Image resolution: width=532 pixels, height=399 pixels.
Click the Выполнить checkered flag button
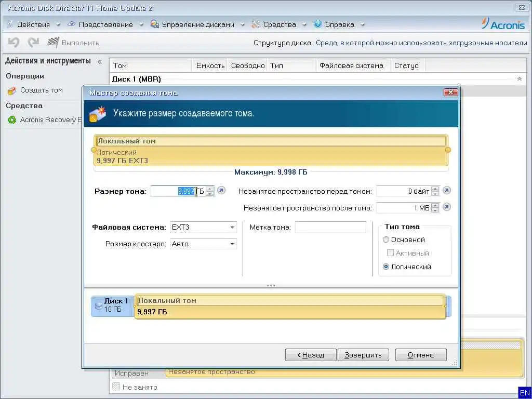point(73,43)
